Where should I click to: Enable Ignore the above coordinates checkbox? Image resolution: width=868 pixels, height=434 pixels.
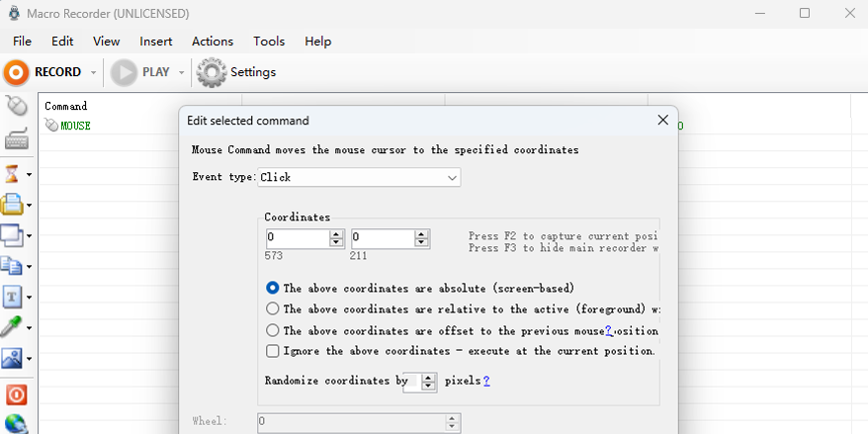pyautogui.click(x=272, y=351)
